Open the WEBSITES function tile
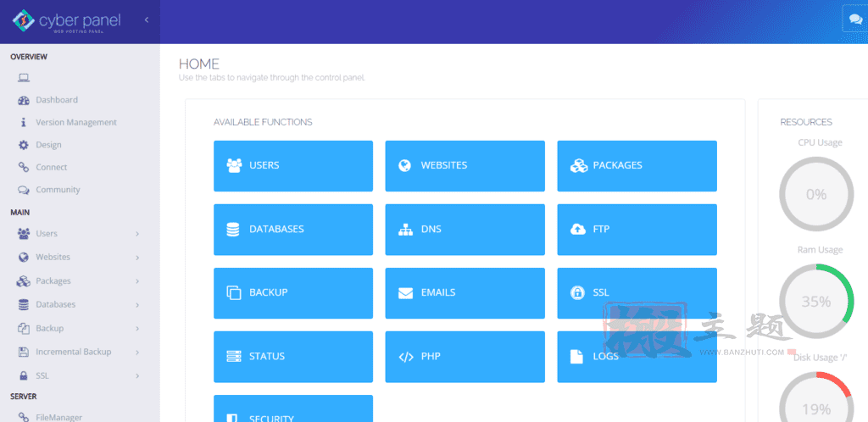Image resolution: width=868 pixels, height=422 pixels. (465, 166)
